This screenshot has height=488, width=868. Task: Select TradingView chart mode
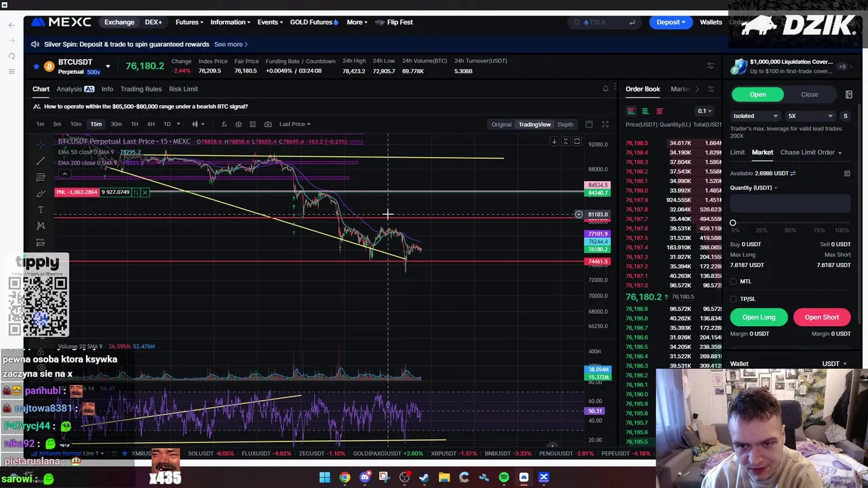pos(534,124)
